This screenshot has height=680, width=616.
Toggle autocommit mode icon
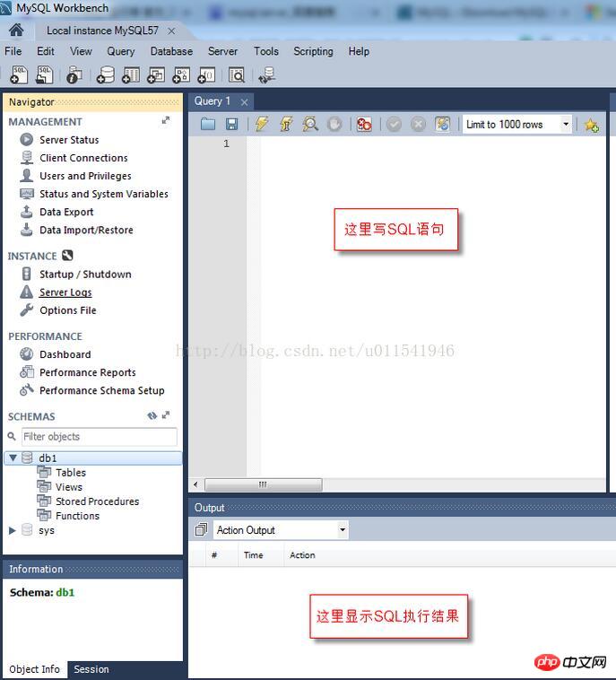(443, 125)
